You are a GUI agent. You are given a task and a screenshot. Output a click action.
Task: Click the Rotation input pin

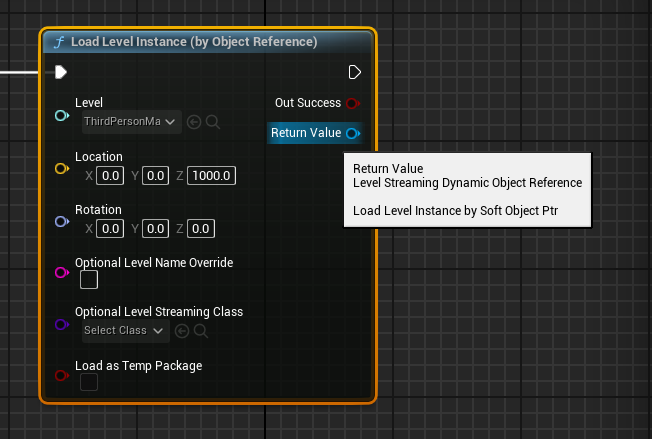pyautogui.click(x=61, y=222)
